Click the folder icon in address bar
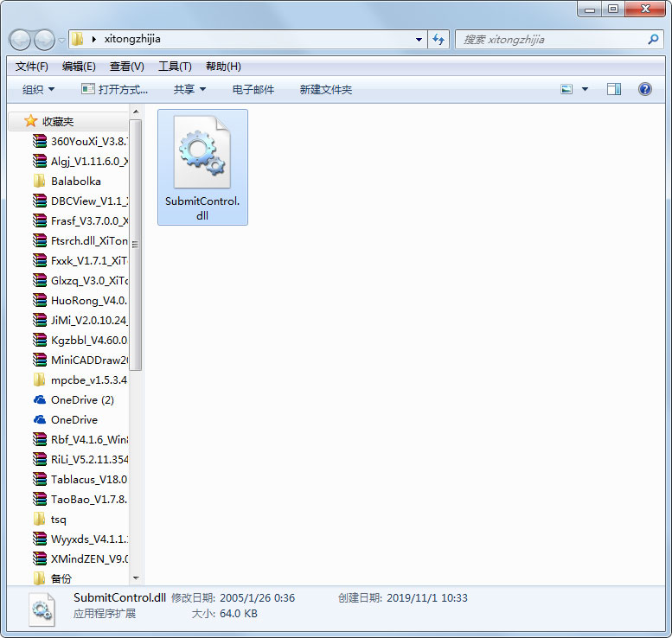672x638 pixels. pos(78,39)
